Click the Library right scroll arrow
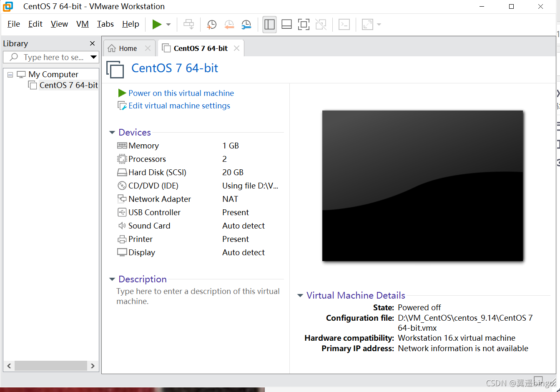This screenshot has height=392, width=560. pyautogui.click(x=93, y=366)
